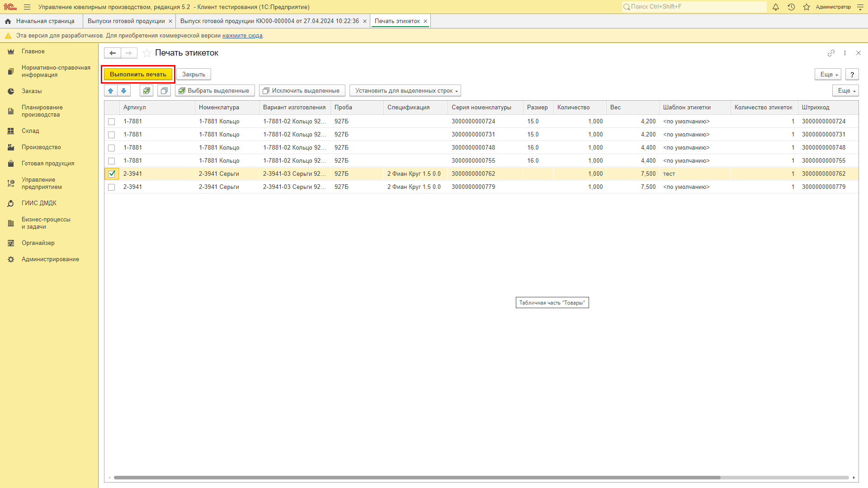Sort by Количество этикеток column header

(764, 108)
